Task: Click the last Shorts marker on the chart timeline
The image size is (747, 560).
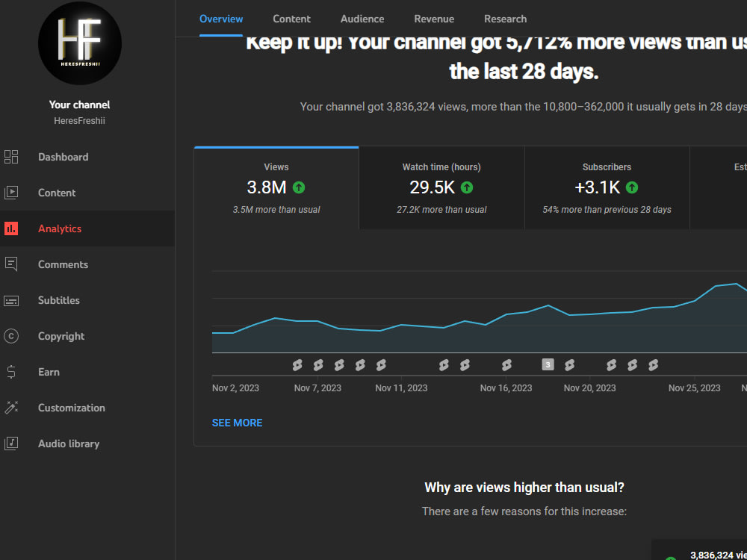Action: pyautogui.click(x=653, y=365)
